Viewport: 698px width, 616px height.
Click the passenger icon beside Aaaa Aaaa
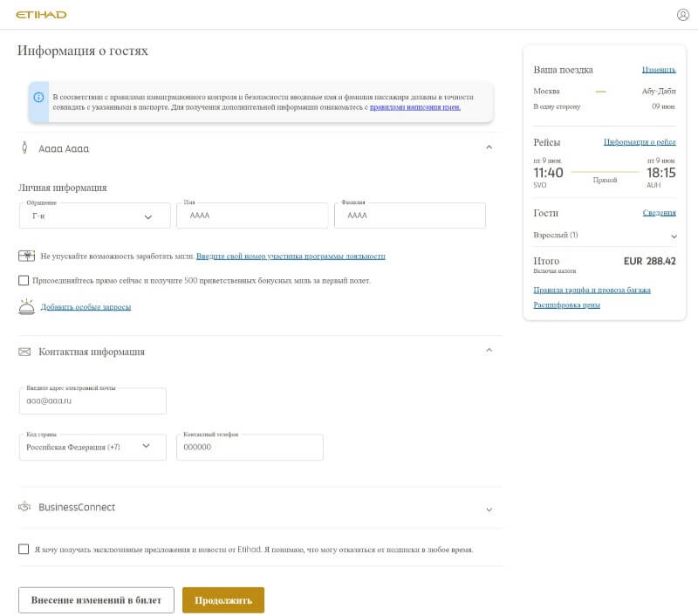[24, 147]
